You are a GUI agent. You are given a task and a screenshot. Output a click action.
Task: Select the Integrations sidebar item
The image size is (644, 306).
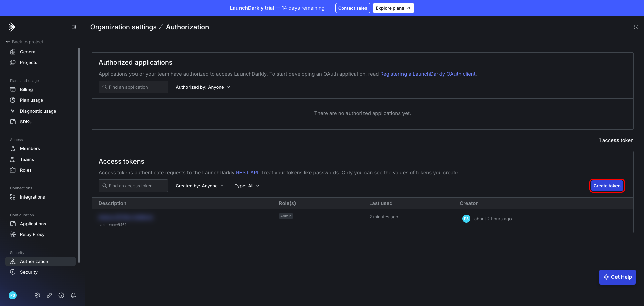pyautogui.click(x=41, y=197)
